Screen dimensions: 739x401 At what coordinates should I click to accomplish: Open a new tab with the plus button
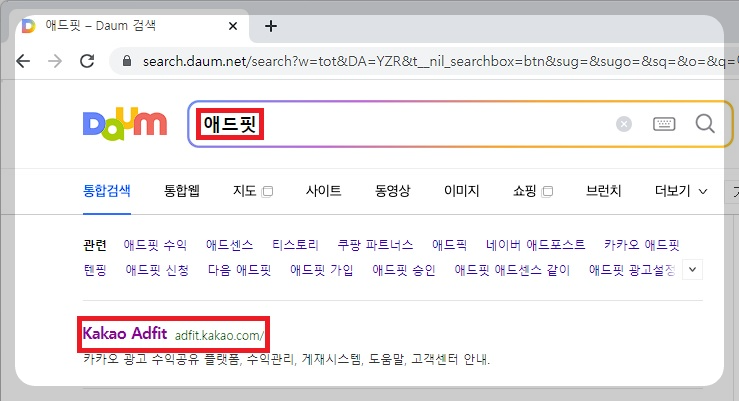pyautogui.click(x=271, y=26)
